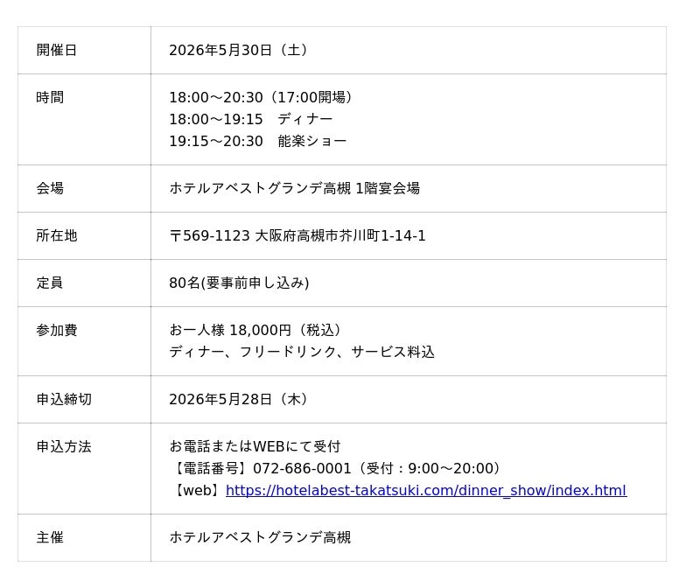Click the 参加費 row label
700x588 pixels.
click(x=57, y=331)
